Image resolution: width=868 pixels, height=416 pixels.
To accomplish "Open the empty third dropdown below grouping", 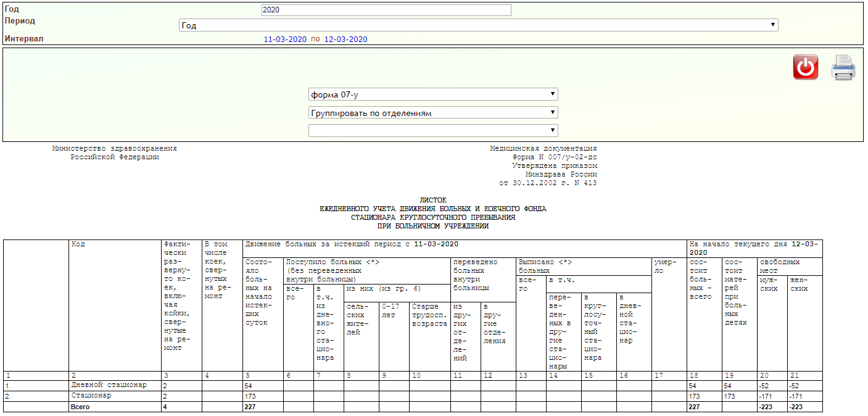I will 432,130.
